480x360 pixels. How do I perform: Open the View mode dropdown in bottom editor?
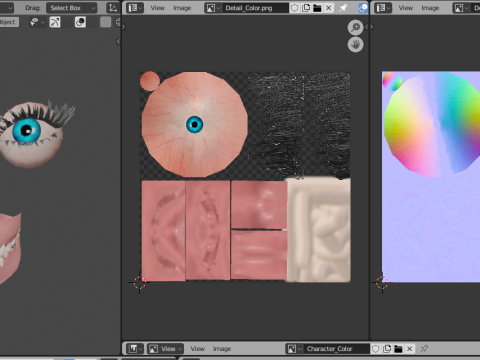[x=165, y=349]
